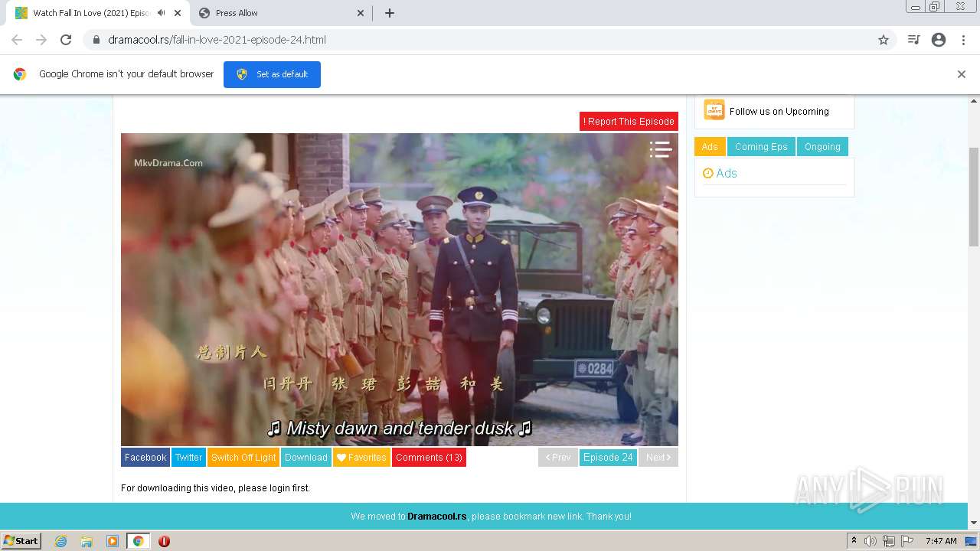The image size is (980, 551).
Task: Open Comments (13)
Action: (x=429, y=458)
